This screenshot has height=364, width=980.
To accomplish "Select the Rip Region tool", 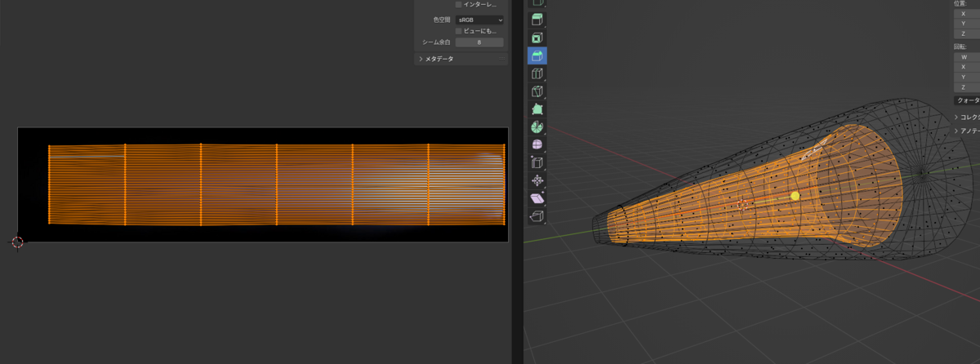I will (537, 217).
